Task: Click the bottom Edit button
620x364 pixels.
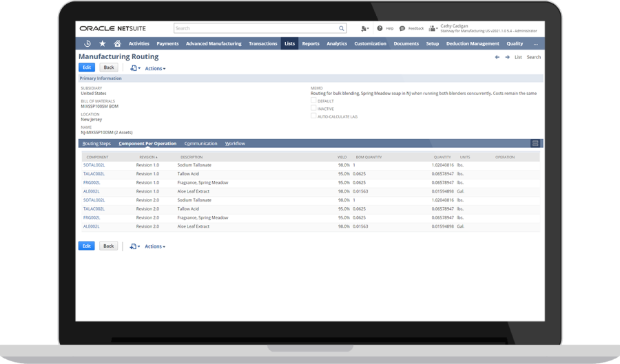Action: (x=87, y=246)
